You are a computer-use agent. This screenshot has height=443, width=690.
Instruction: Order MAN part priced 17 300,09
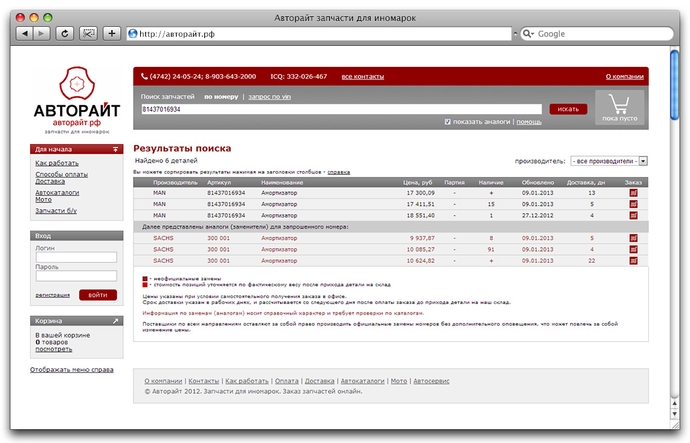[633, 193]
